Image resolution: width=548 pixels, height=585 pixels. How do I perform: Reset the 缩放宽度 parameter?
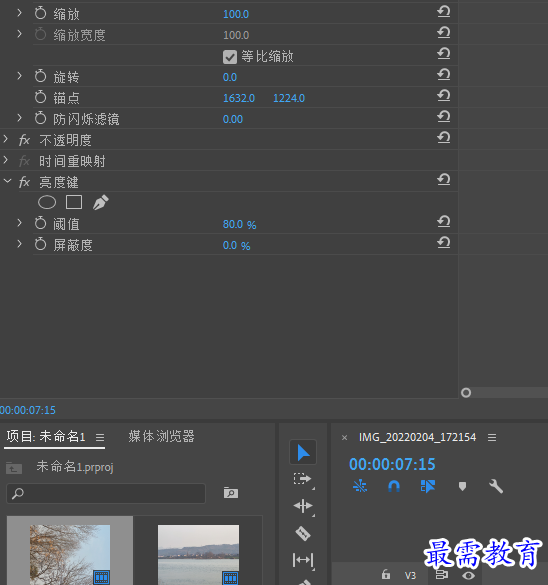[444, 33]
